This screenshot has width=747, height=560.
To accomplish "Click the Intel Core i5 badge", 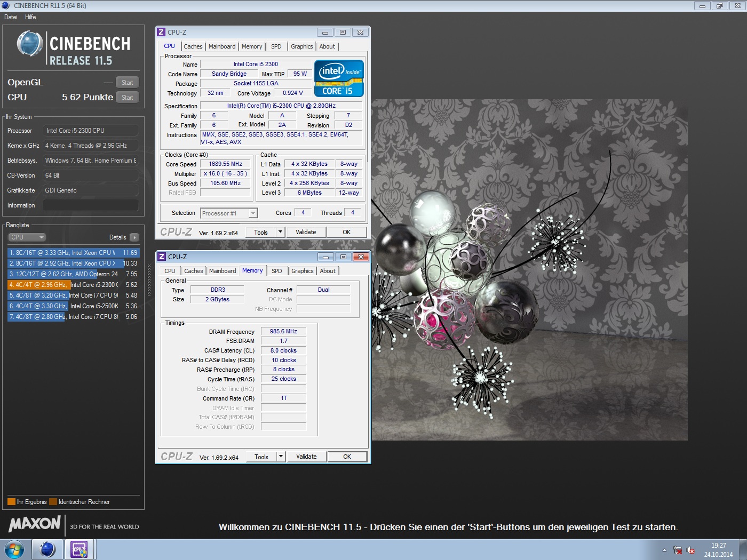I will 339,78.
